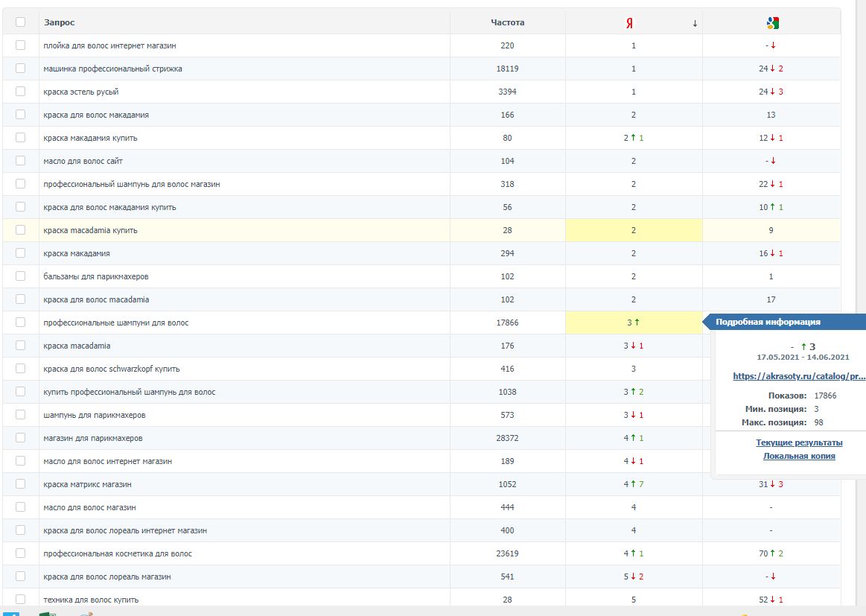Image resolution: width=866 pixels, height=616 pixels.
Task: Toggle the descending sort arrow in Yandex column
Action: pyautogui.click(x=695, y=23)
